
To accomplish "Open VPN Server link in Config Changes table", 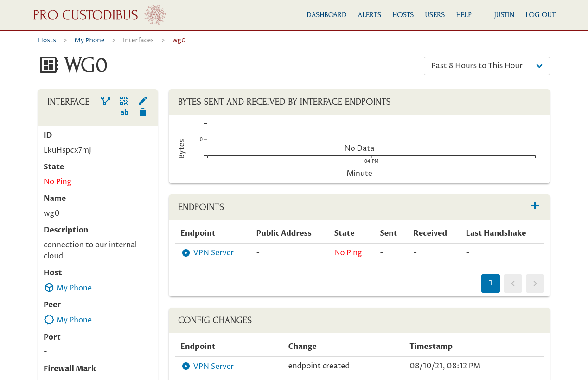I will point(213,367).
